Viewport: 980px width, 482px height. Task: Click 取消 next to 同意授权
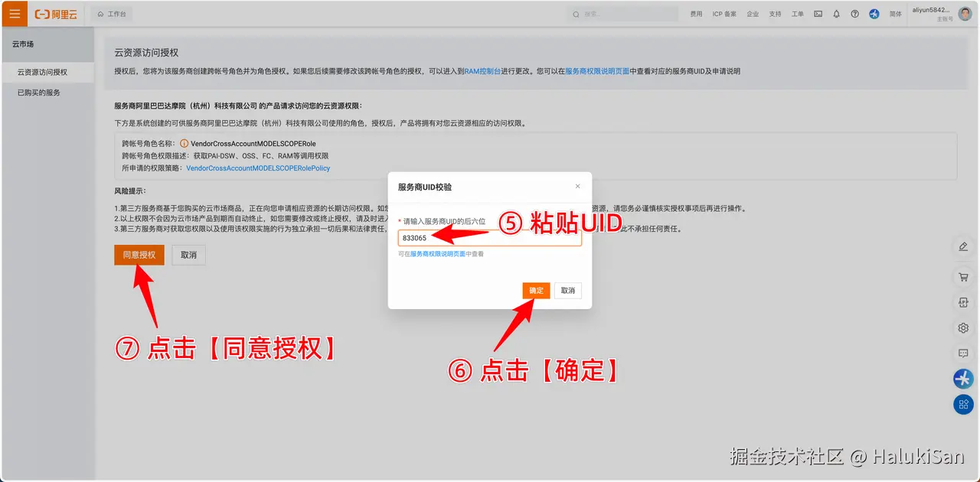pos(189,255)
